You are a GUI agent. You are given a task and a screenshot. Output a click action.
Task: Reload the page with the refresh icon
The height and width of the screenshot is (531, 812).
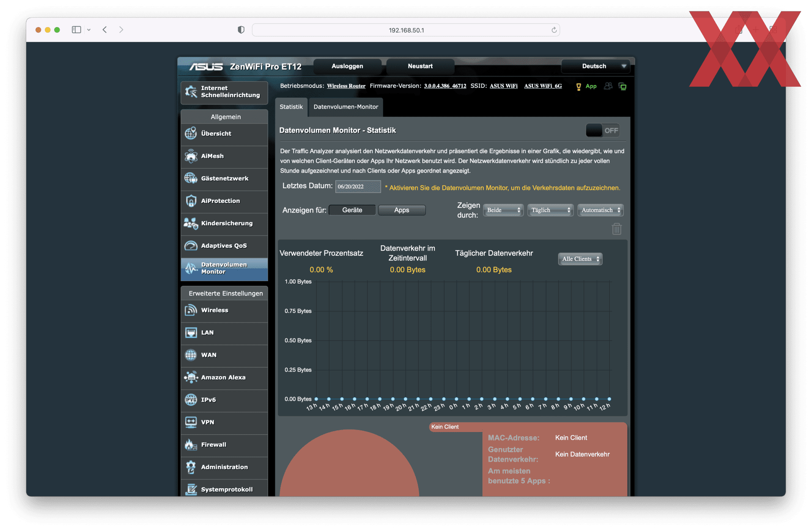[554, 30]
